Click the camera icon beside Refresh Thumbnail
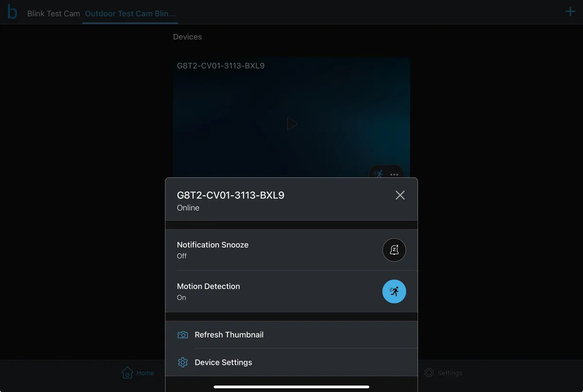 coord(183,335)
